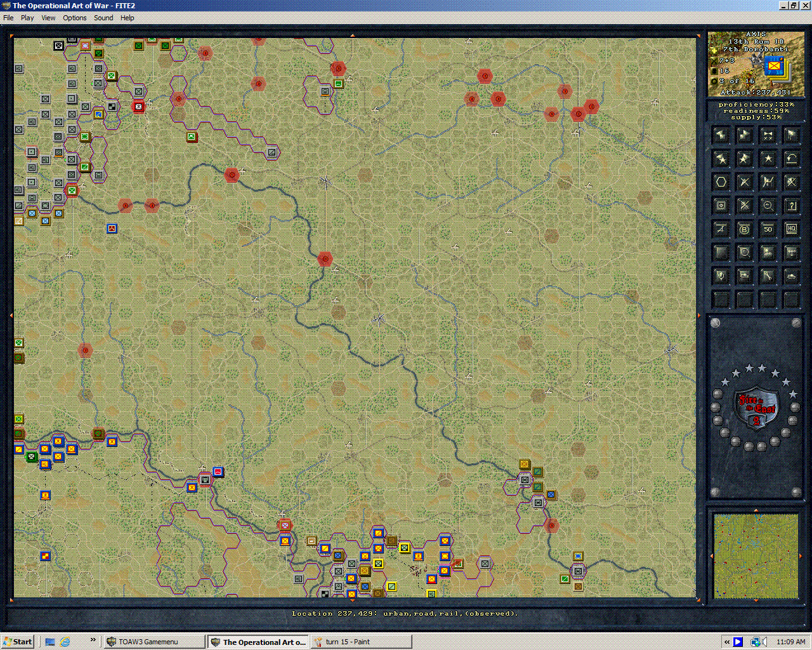Image resolution: width=812 pixels, height=650 pixels.
Task: Click the minimap overview thumbnail
Action: (754, 555)
